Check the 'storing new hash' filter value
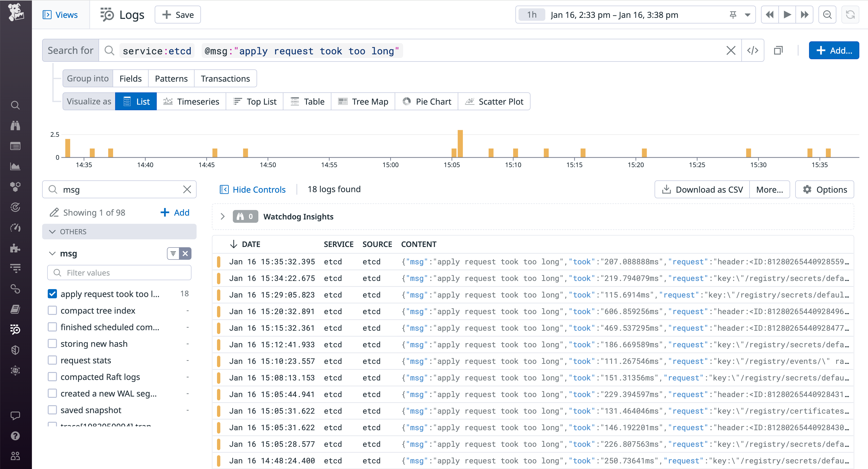868x469 pixels. [52, 343]
